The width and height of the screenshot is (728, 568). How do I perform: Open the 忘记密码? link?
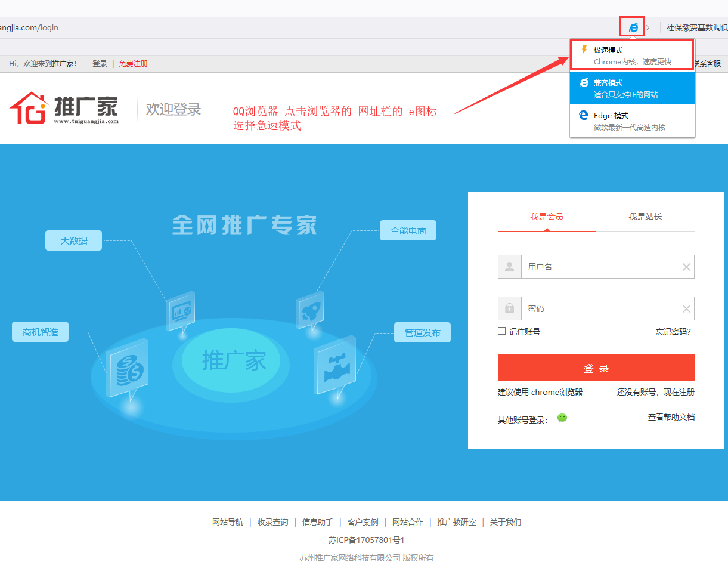(x=673, y=332)
